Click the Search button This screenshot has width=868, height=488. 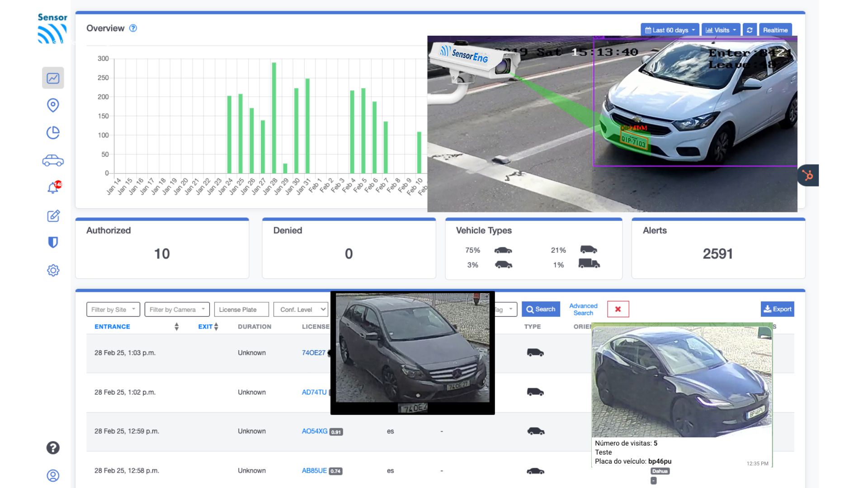point(541,309)
